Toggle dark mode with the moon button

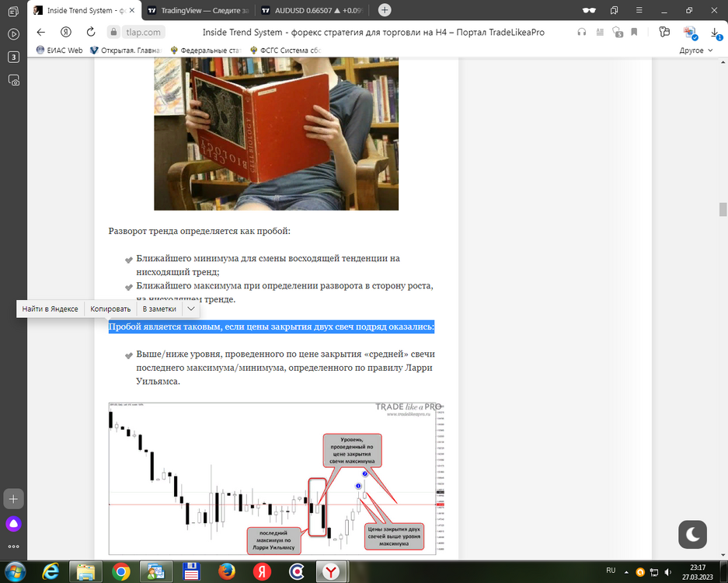pyautogui.click(x=692, y=534)
